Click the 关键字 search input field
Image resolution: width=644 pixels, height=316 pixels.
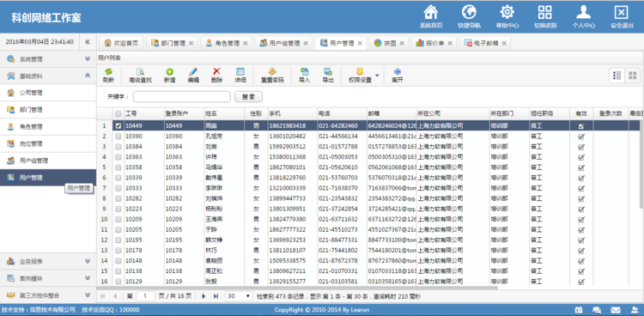(x=181, y=97)
